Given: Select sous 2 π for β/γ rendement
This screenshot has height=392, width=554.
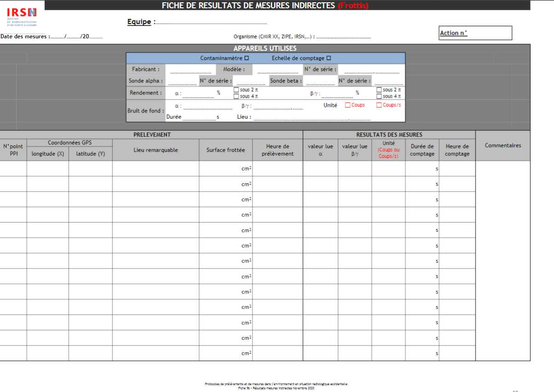Looking at the screenshot, I should pos(379,90).
